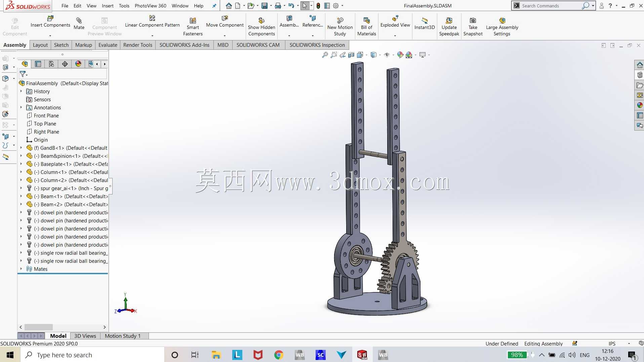644x362 pixels.
Task: Expand the Baseplate<1> component
Action: click(21, 164)
